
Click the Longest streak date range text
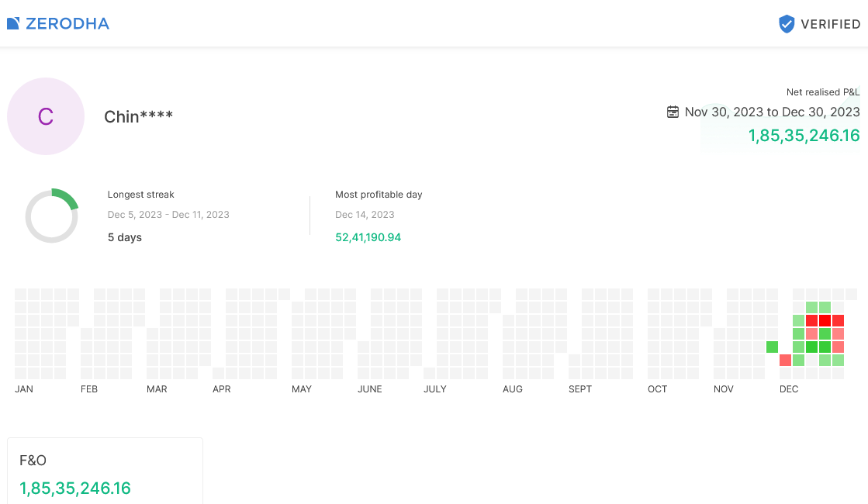pyautogui.click(x=168, y=215)
